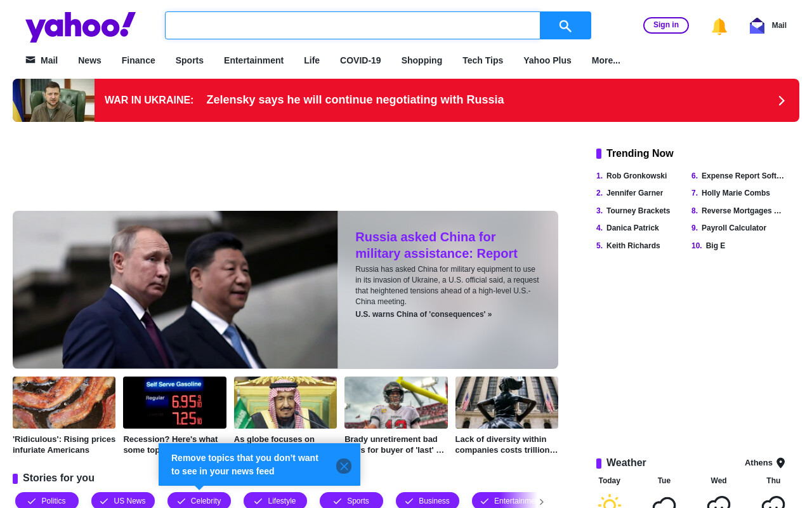Screen dimensions: 812x508
Task: Toggle the Politics topic chip
Action: point(47,500)
